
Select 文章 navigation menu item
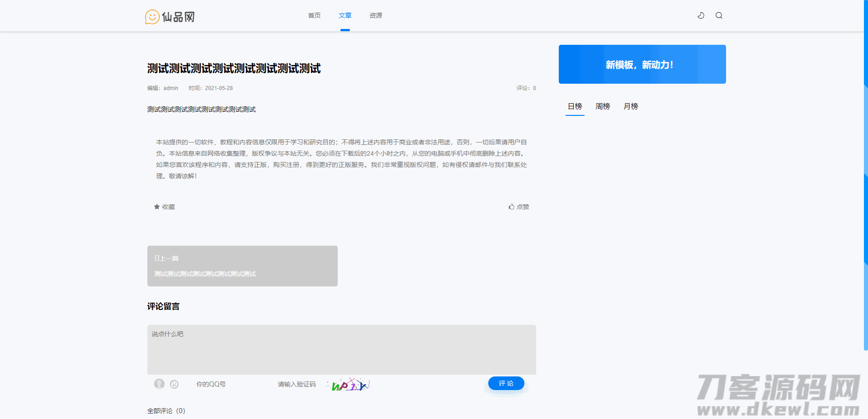point(345,15)
